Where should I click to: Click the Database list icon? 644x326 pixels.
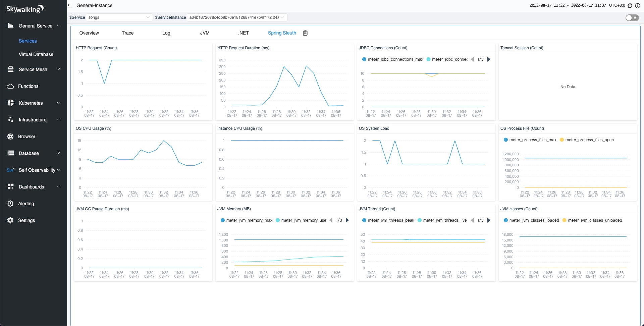[11, 153]
